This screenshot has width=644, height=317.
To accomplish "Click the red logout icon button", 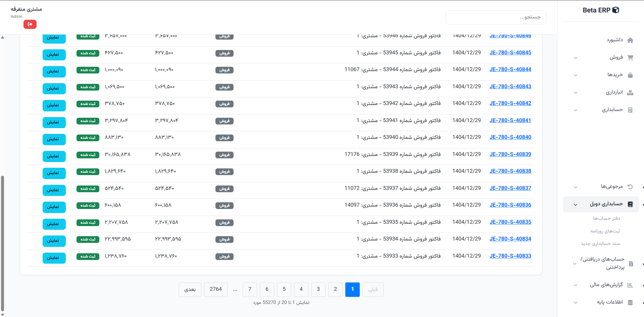I will coord(30,24).
